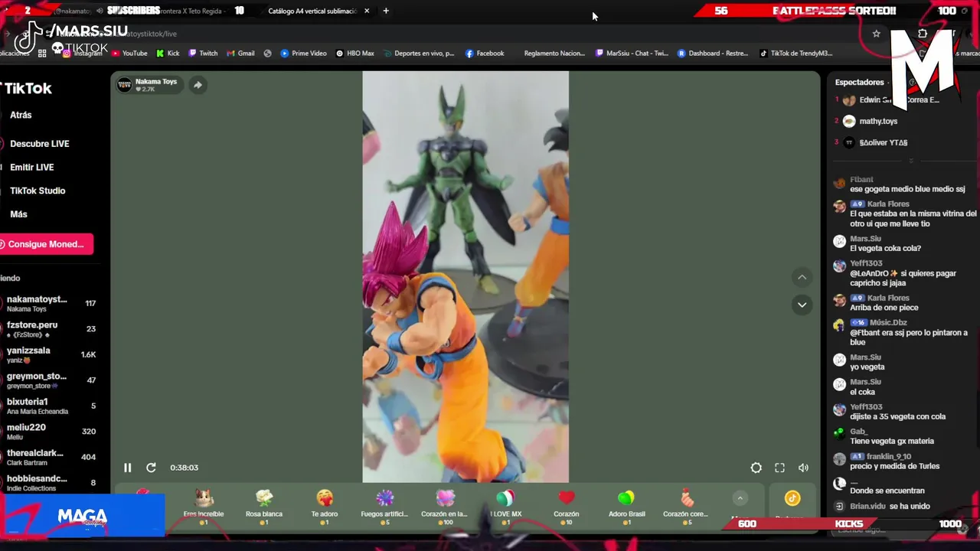Open the Facebook bookmark
The width and height of the screenshot is (980, 551).
[485, 54]
